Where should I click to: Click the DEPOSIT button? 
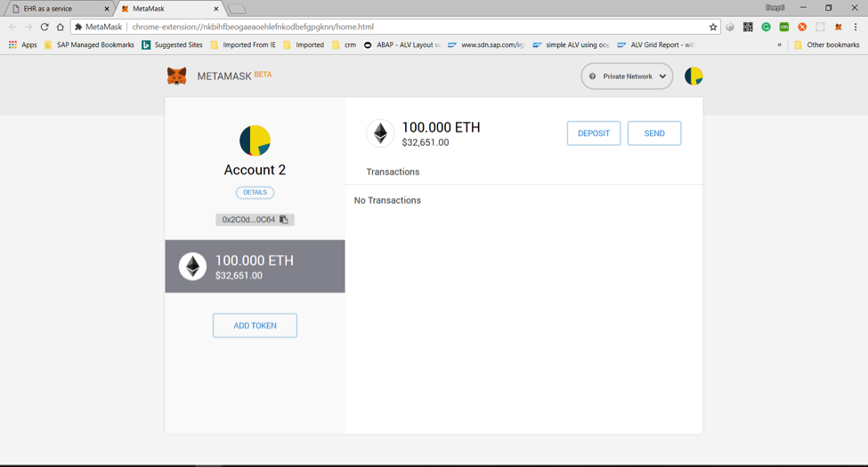pyautogui.click(x=594, y=133)
